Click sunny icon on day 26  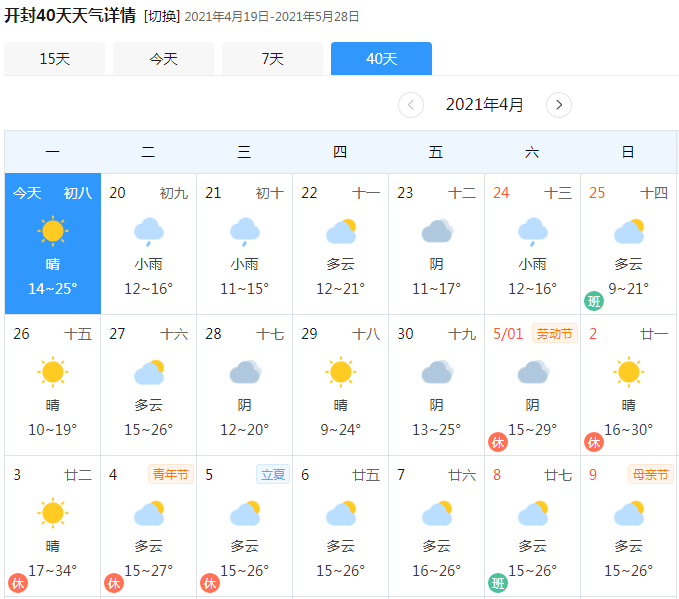(53, 372)
